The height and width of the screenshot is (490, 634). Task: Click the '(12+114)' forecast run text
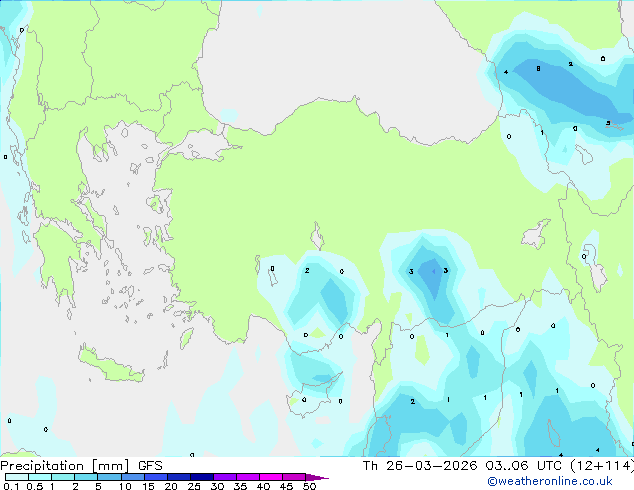602,466
